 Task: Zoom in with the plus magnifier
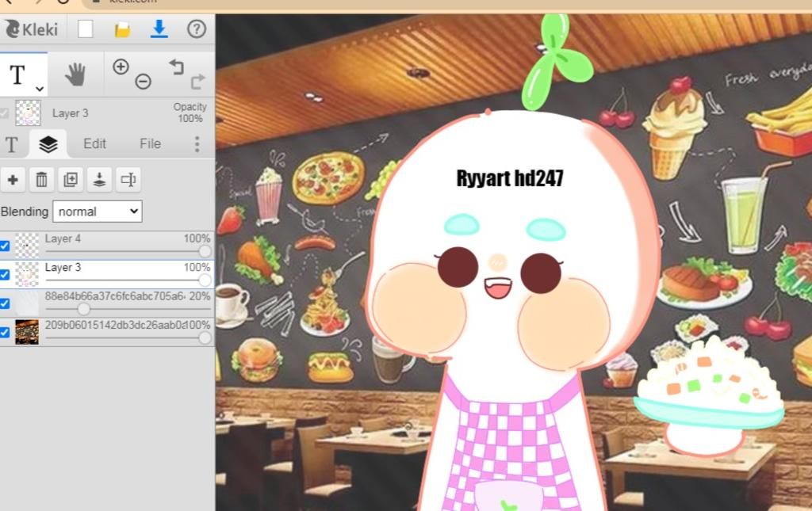tap(121, 67)
